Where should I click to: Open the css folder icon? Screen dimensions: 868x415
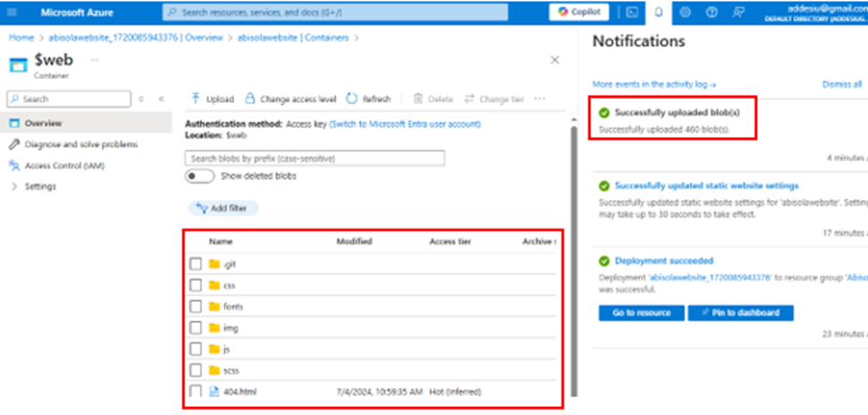[x=214, y=285]
